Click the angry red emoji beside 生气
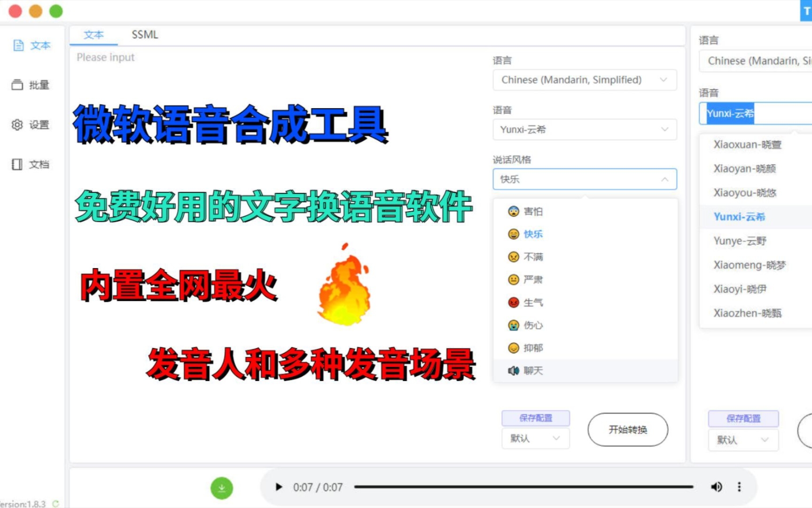Viewport: 812px width, 508px height. [x=514, y=302]
